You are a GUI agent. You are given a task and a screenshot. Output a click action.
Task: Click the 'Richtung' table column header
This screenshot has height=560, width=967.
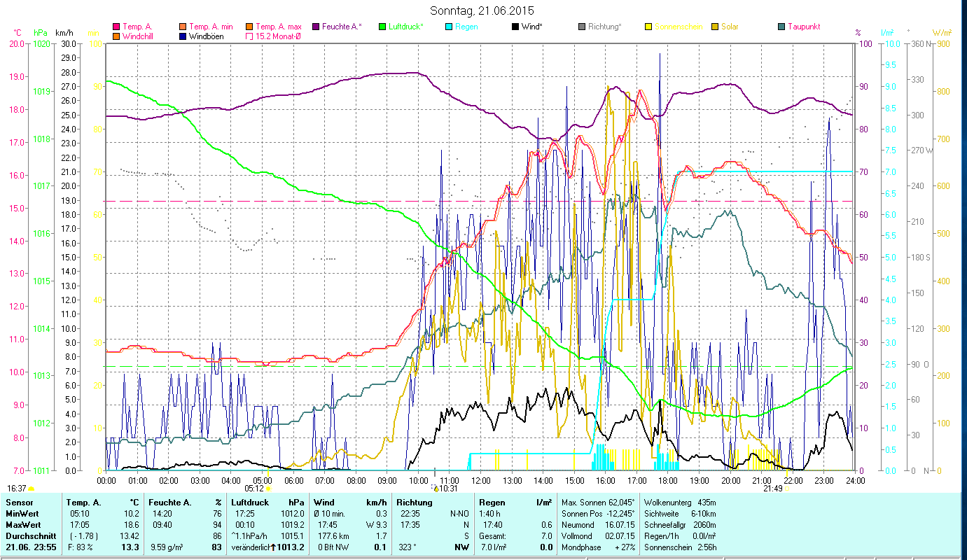coord(413,503)
